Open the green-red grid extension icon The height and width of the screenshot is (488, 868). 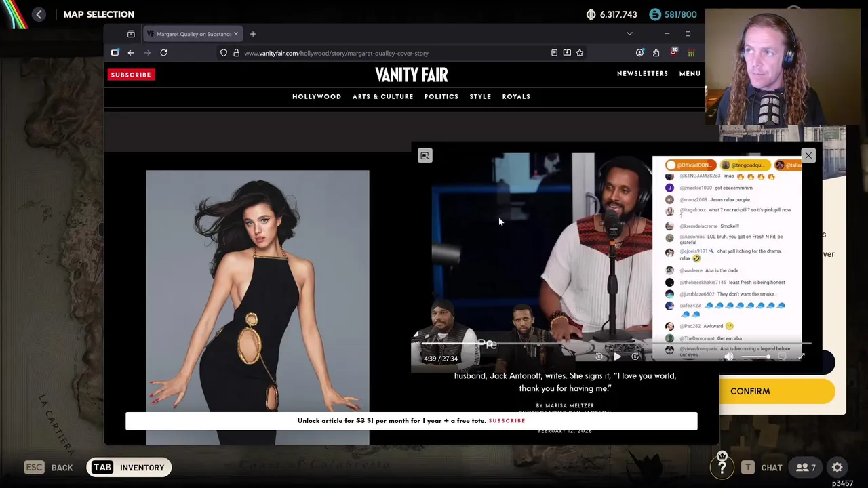point(691,53)
